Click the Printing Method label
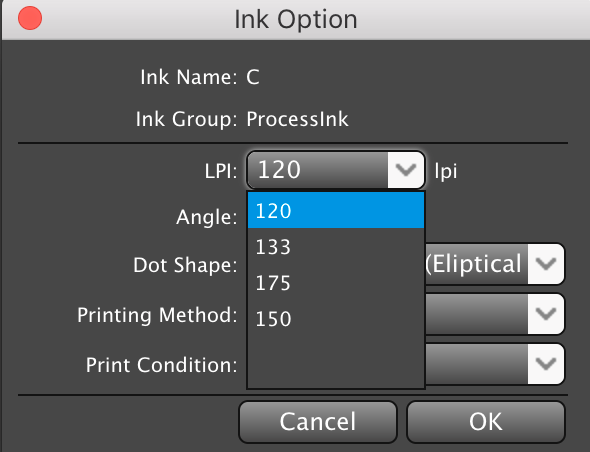 click(157, 315)
